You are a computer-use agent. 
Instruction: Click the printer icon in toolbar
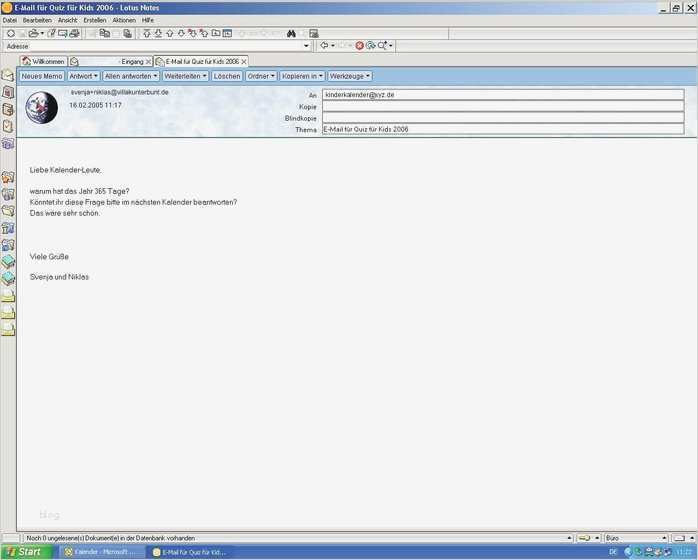click(x=74, y=33)
